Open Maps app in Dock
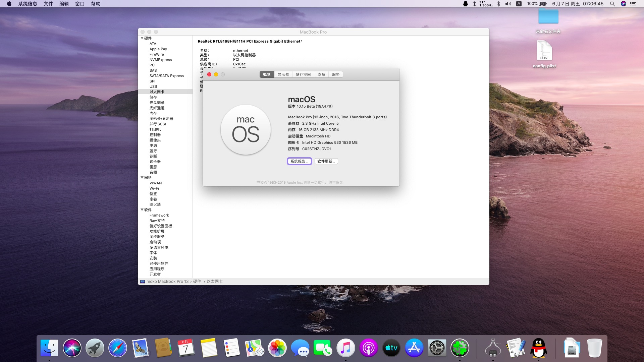Image resolution: width=644 pixels, height=362 pixels. click(x=255, y=348)
